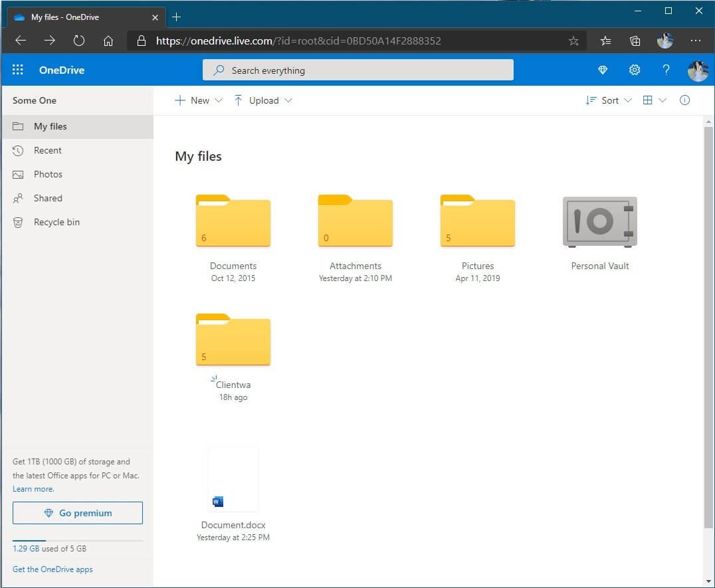The height and width of the screenshot is (588, 715).
Task: Click the site lock icon in address bar
Action: [x=142, y=41]
